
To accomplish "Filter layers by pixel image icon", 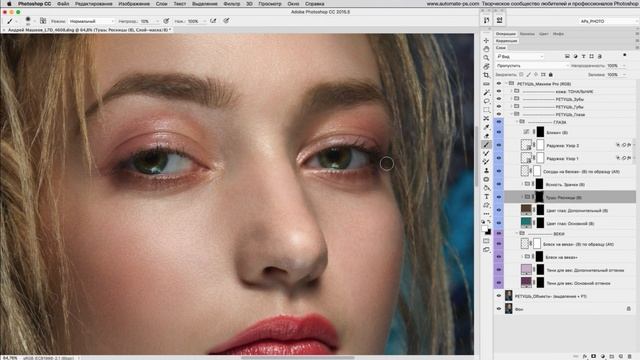I will (x=567, y=56).
